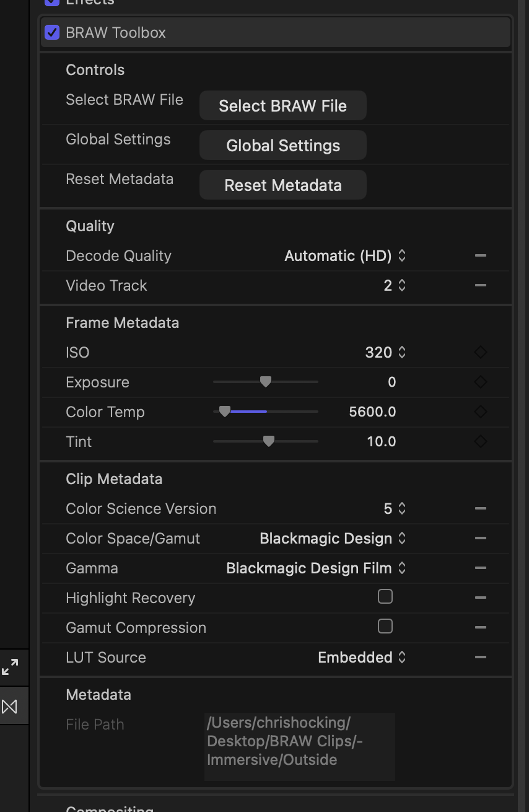
Task: Click the dash icon beside Decode Quality
Action: point(480,255)
